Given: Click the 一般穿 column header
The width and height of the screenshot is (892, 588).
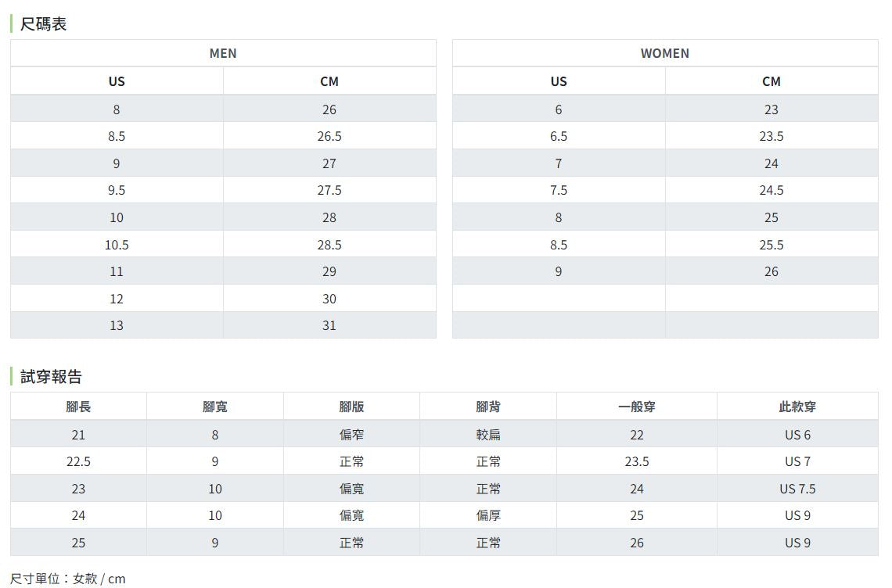Looking at the screenshot, I should coord(637,407).
